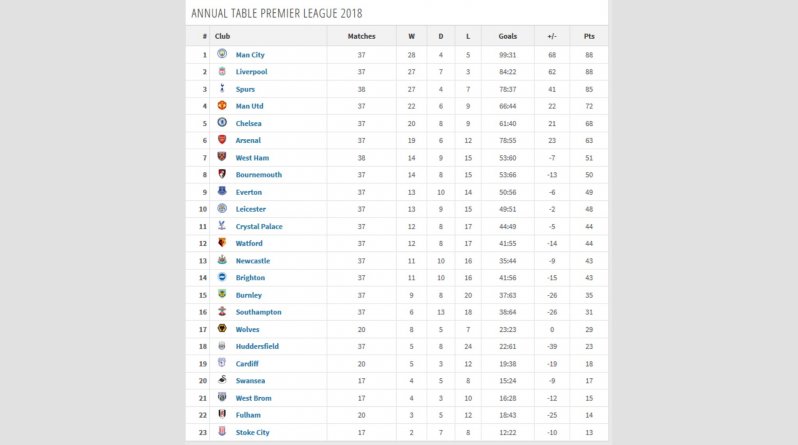Image resolution: width=798 pixels, height=445 pixels.
Task: Click the Club column header
Action: [x=222, y=36]
